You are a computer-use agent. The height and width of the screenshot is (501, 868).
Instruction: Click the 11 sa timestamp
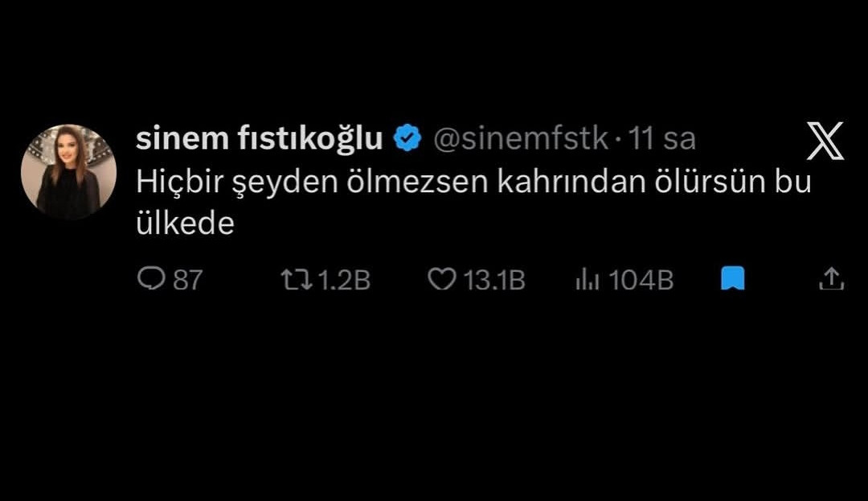pyautogui.click(x=663, y=139)
